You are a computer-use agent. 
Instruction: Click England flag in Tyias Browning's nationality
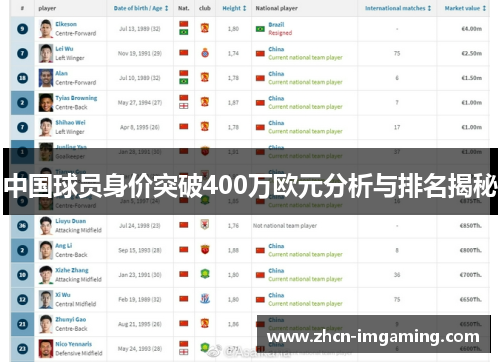184,106
